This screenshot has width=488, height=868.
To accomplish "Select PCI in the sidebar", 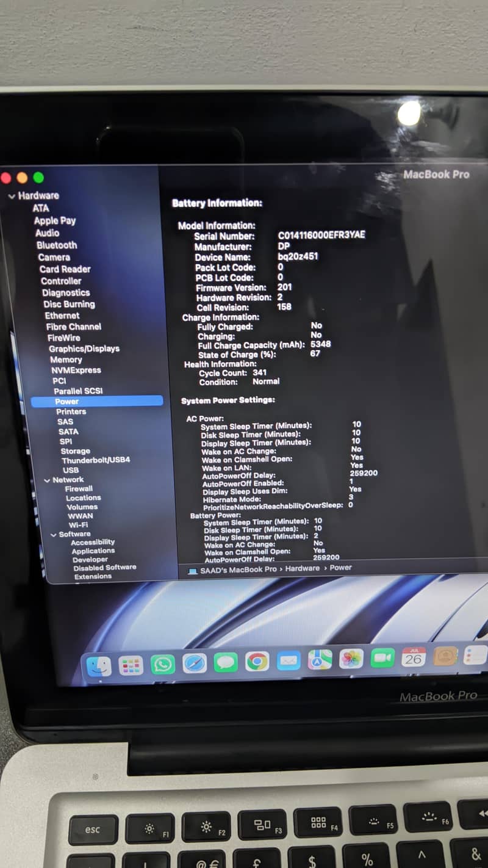I will [59, 380].
